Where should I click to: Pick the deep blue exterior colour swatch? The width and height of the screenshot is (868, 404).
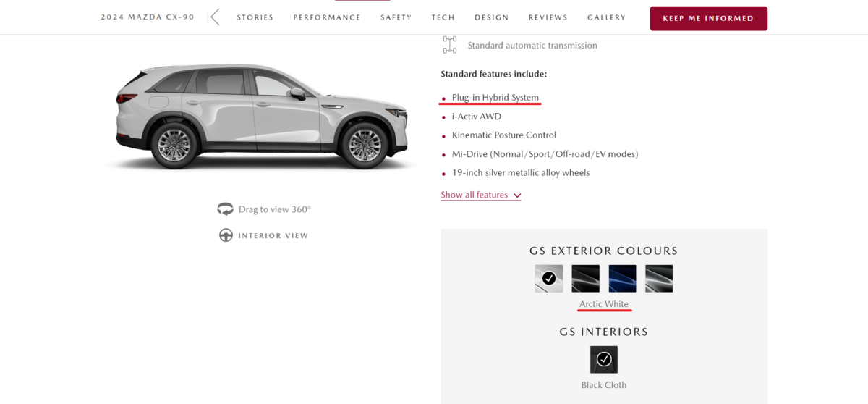(x=623, y=278)
